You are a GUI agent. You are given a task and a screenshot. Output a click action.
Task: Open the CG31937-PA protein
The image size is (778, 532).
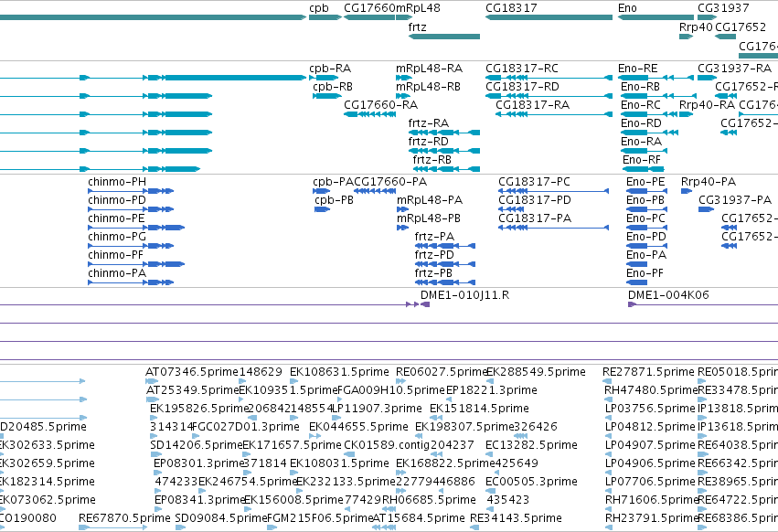tap(735, 200)
